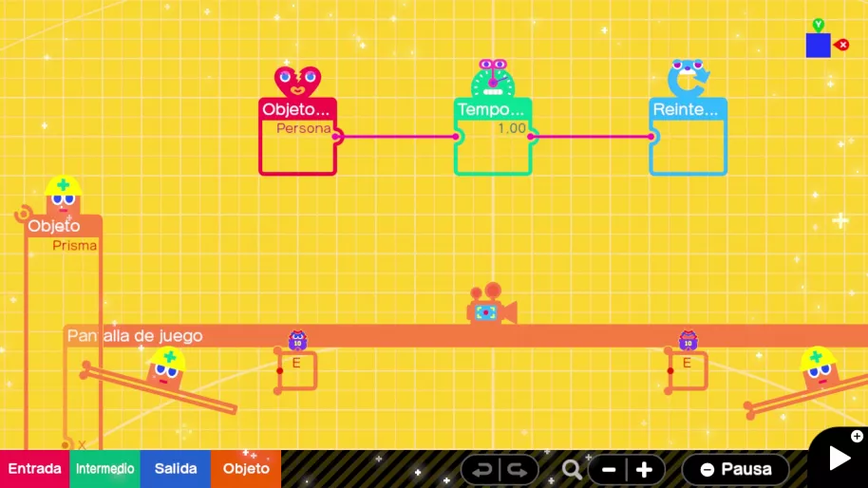Open the Pausa menu
Screen dimensions: 868x488
pyautogui.click(x=736, y=469)
